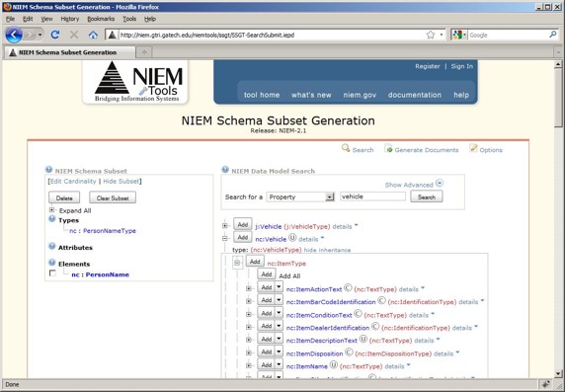Expand the j:Vehicle tree node
The width and height of the screenshot is (565, 392).
click(x=225, y=225)
